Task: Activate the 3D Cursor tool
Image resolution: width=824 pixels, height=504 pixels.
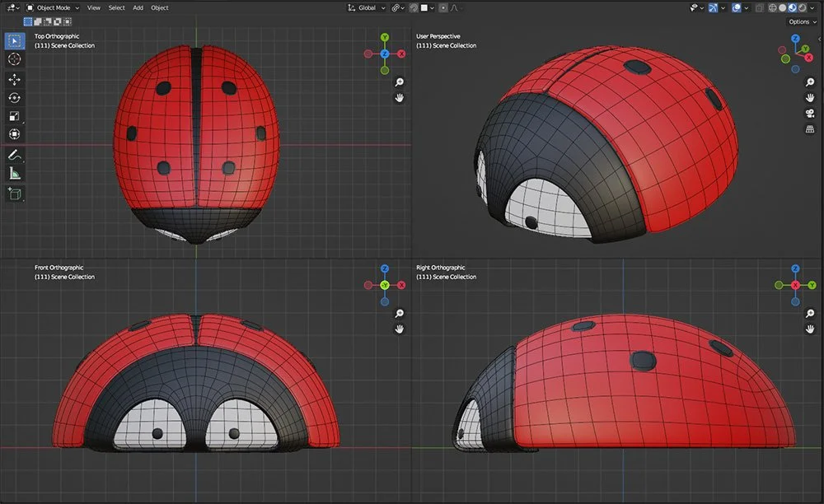Action: [x=13, y=58]
